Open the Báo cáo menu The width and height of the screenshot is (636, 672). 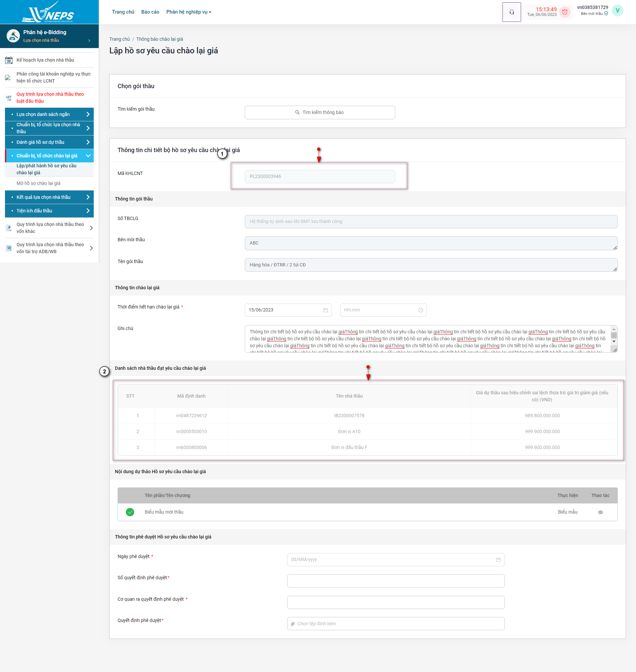point(150,12)
